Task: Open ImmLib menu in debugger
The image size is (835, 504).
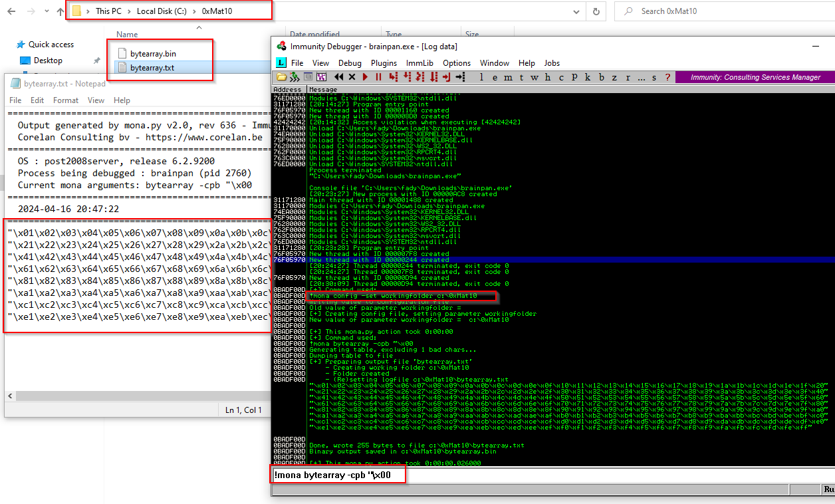Action: point(419,63)
